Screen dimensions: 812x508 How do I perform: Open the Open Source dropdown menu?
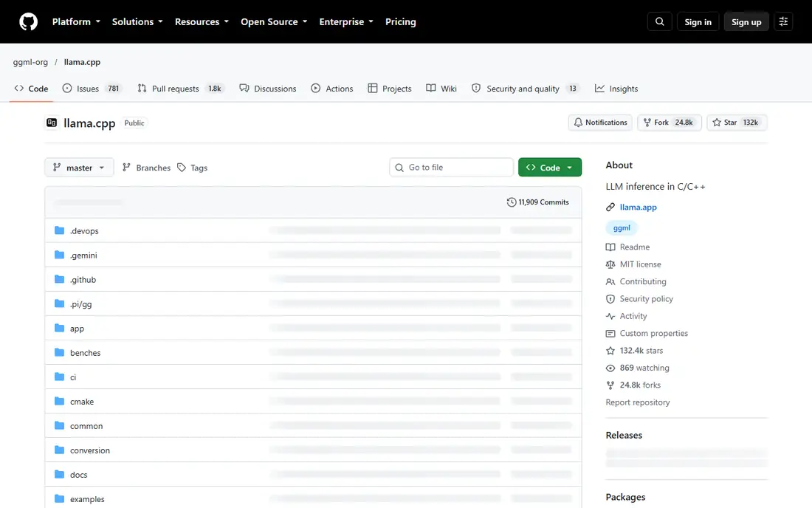click(274, 21)
